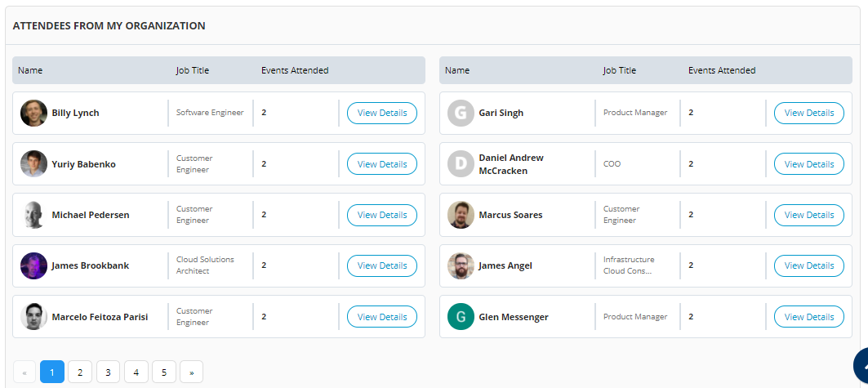Click the previous page « arrow
Image resolution: width=868 pixels, height=388 pixels.
coord(24,372)
